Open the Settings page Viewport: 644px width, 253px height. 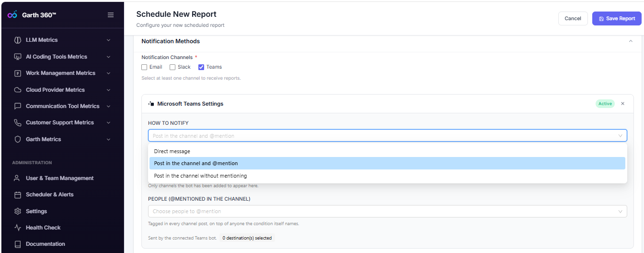(x=36, y=211)
